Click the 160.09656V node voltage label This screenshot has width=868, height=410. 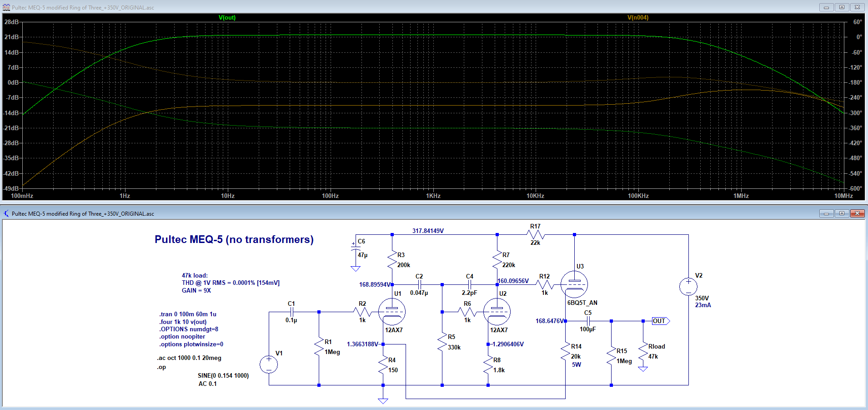pos(513,281)
